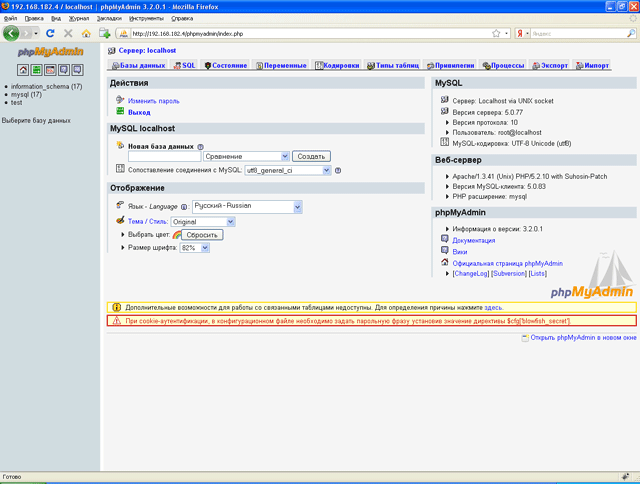Open the 82% font size dropdown
Image resolution: width=640 pixels, height=484 pixels.
[195, 248]
